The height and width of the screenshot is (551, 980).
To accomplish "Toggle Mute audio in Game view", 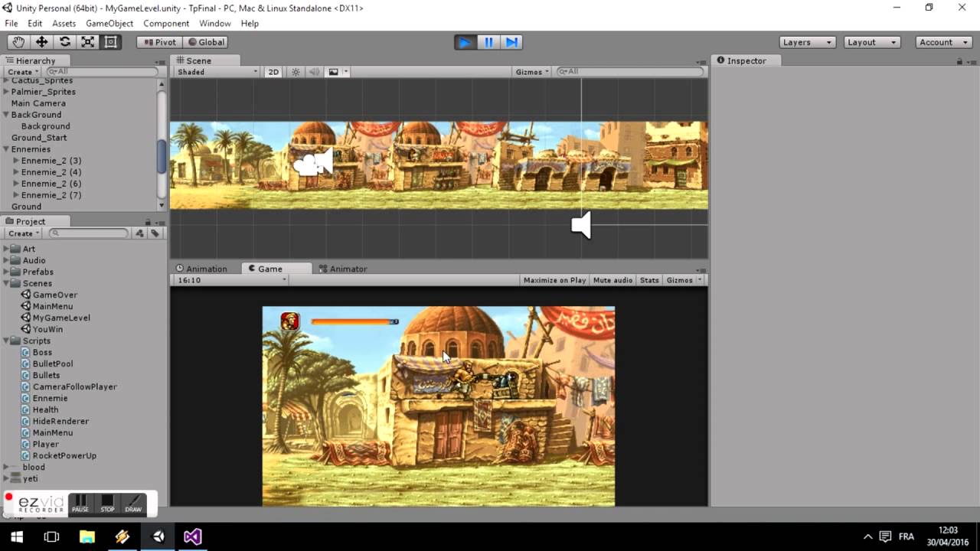I will (613, 280).
